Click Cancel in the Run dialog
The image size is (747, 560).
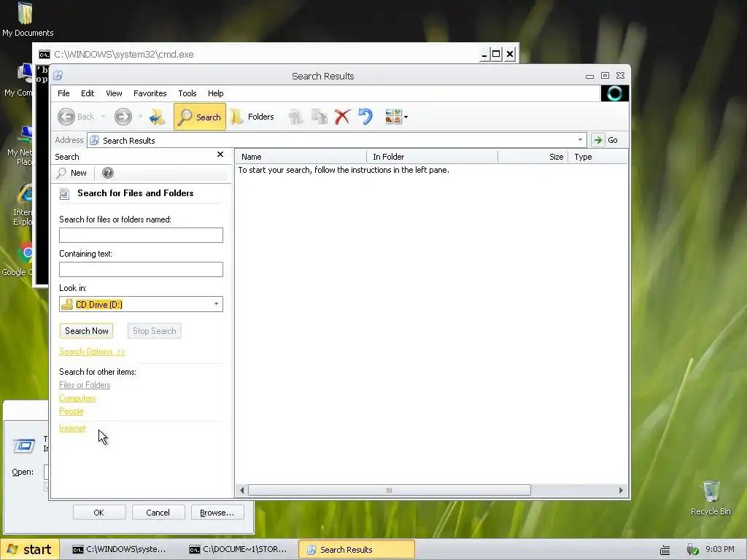pyautogui.click(x=158, y=513)
